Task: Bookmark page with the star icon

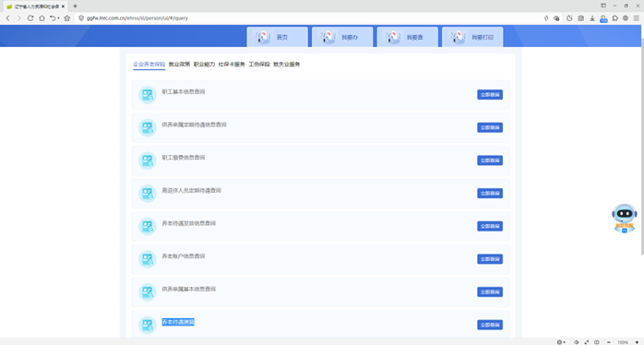Action: 67,18
